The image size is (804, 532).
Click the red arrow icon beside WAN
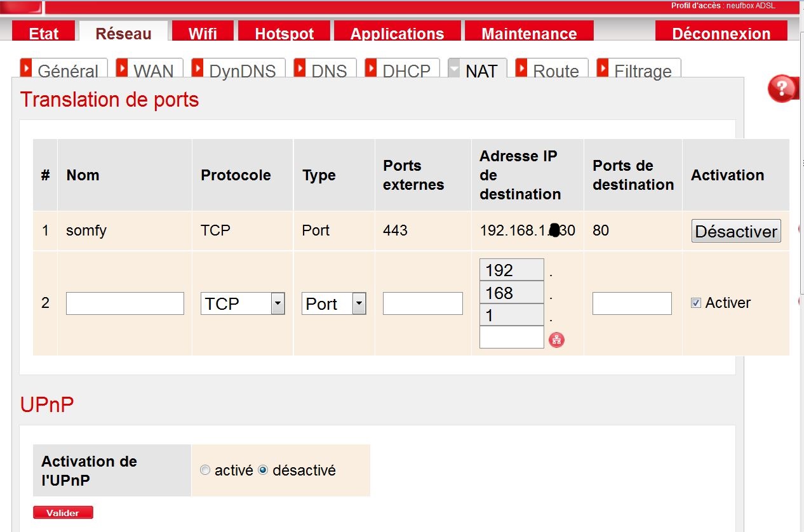[122, 67]
